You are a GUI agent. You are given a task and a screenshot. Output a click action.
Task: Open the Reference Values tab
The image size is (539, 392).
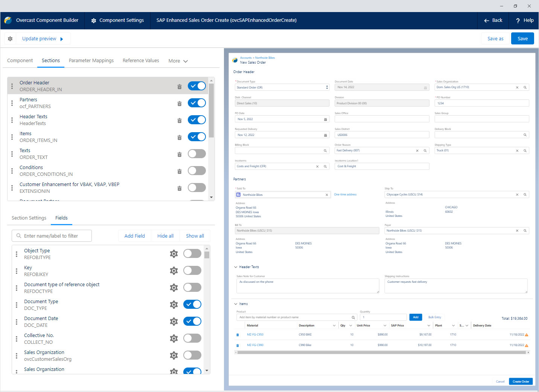point(141,61)
